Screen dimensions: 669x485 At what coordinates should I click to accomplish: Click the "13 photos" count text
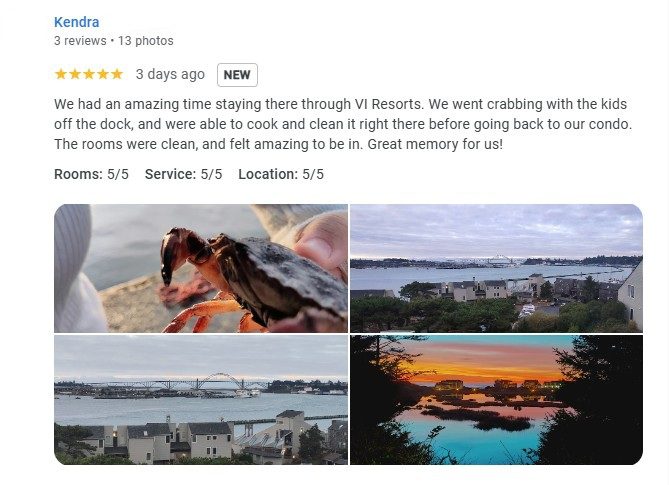click(145, 41)
